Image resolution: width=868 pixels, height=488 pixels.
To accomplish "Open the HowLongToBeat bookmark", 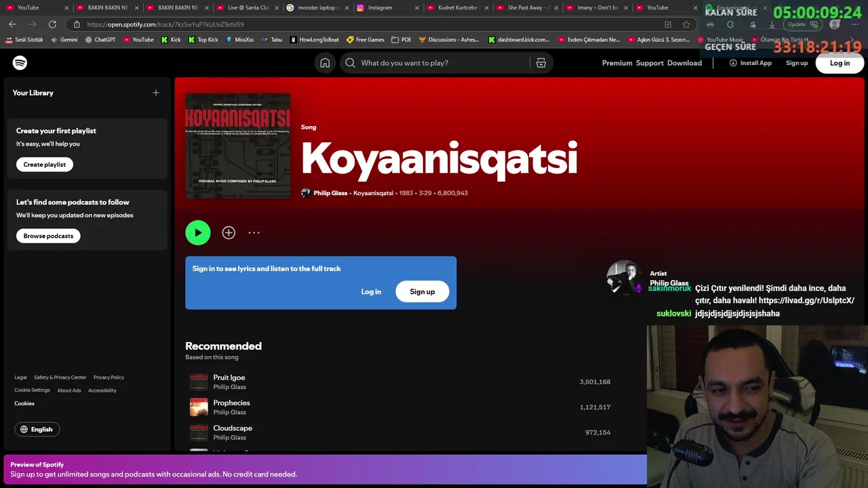I will 315,40.
